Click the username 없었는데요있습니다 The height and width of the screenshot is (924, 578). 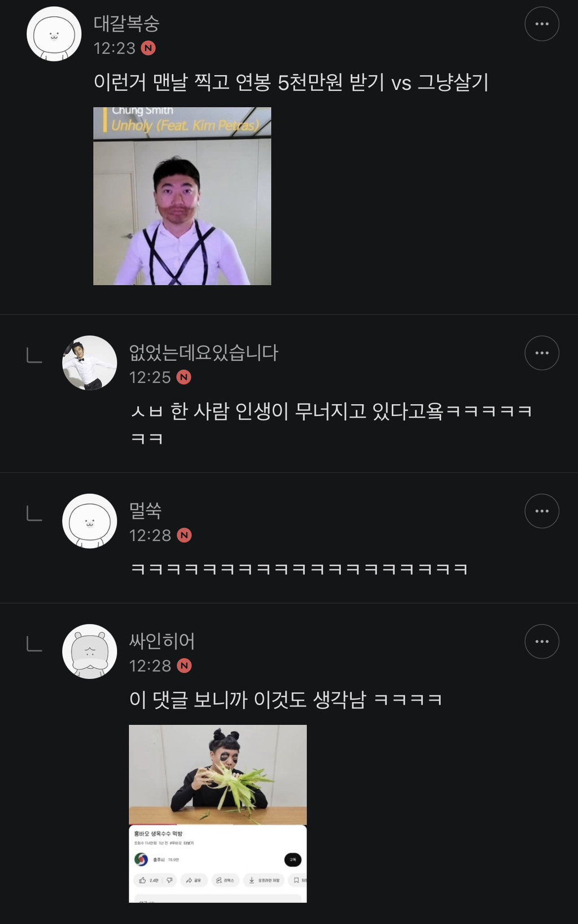tap(203, 353)
